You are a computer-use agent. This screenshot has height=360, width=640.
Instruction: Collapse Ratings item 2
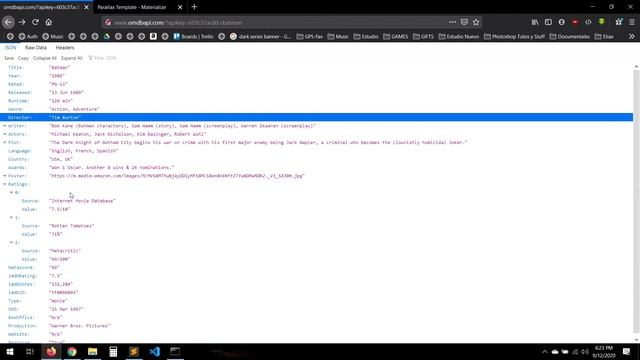(x=11, y=242)
